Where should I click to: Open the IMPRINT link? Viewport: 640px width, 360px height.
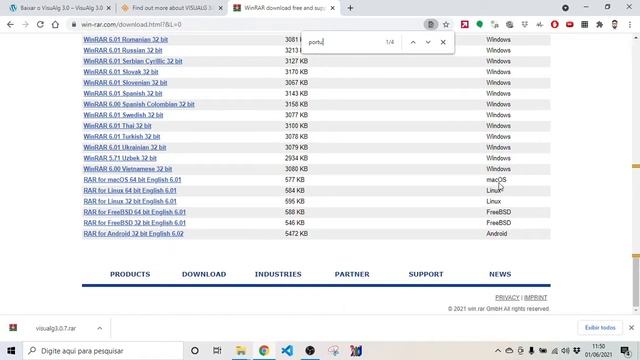(x=536, y=298)
